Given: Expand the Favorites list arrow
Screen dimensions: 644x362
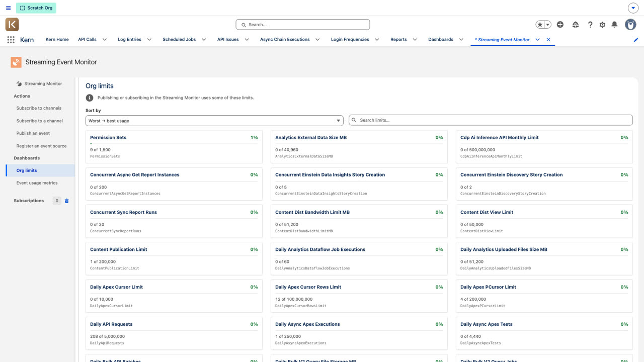Looking at the screenshot, I should point(548,25).
